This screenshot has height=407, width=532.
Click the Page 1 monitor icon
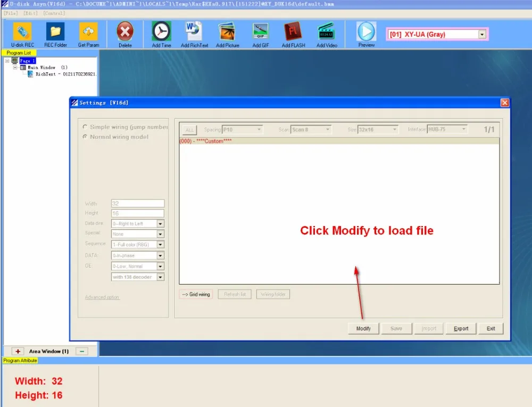tap(15, 60)
